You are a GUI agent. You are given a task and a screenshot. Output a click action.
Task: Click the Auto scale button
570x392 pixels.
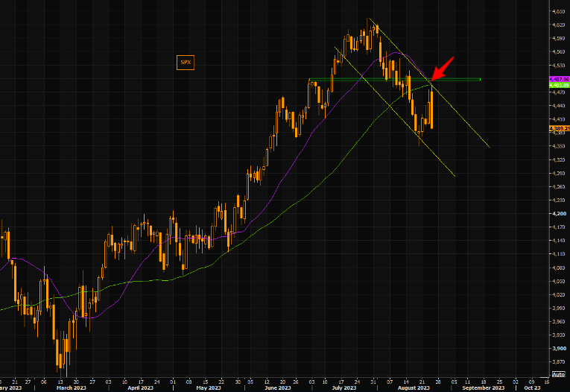click(558, 373)
